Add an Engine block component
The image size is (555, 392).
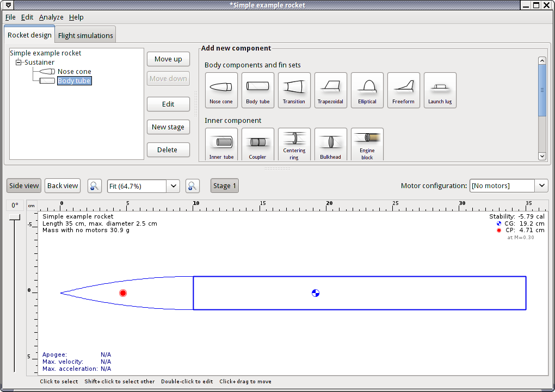[367, 145]
